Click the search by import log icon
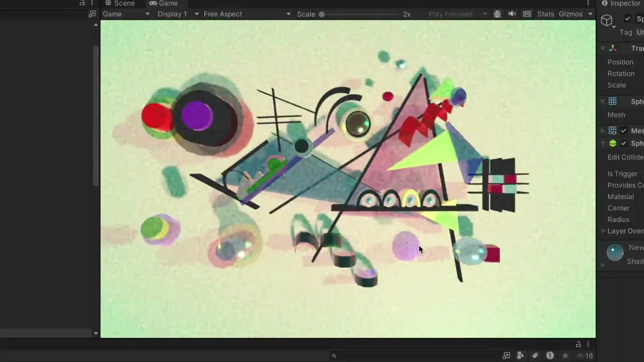The width and height of the screenshot is (644, 362). coord(550,356)
